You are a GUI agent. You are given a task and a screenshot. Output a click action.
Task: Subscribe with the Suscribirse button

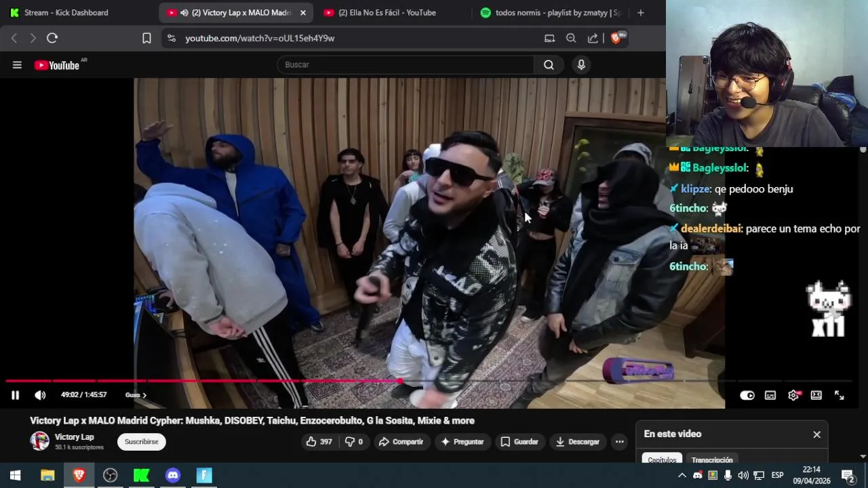coord(141,442)
